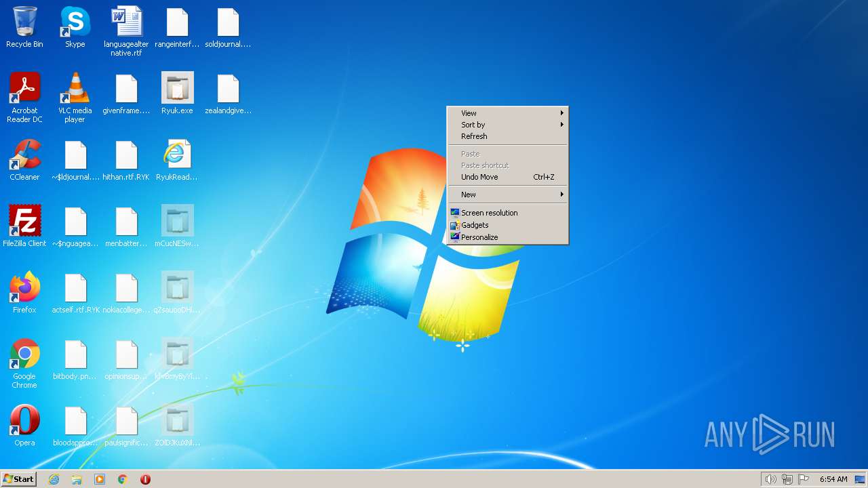This screenshot has width=868, height=488.
Task: Select the zealandgive... file icon
Action: point(228,94)
